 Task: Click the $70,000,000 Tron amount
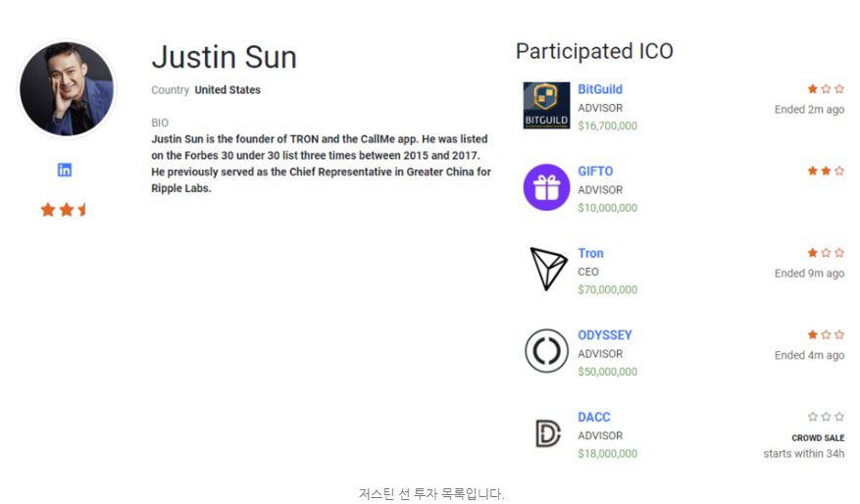point(607,289)
